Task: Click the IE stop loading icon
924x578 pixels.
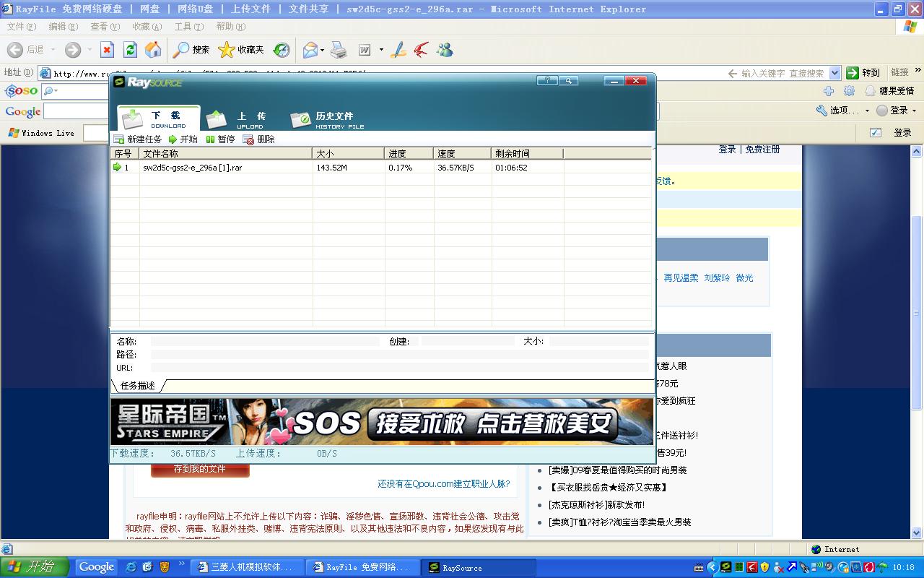Action: tap(107, 49)
